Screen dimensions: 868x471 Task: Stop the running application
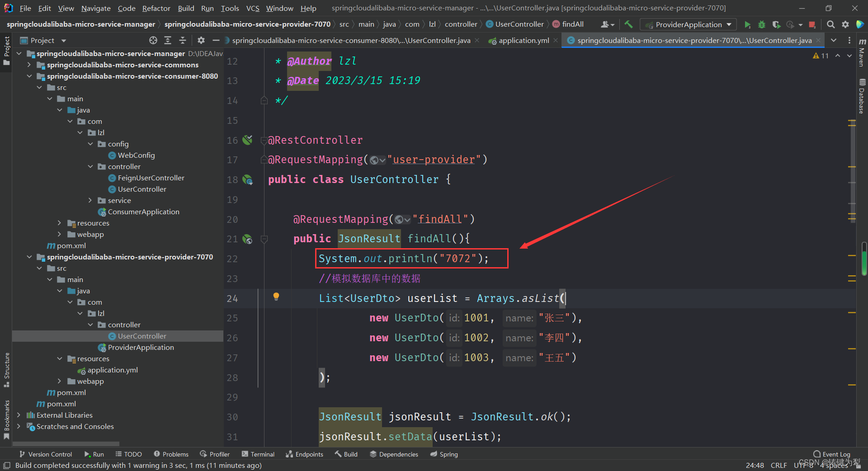[x=812, y=24]
